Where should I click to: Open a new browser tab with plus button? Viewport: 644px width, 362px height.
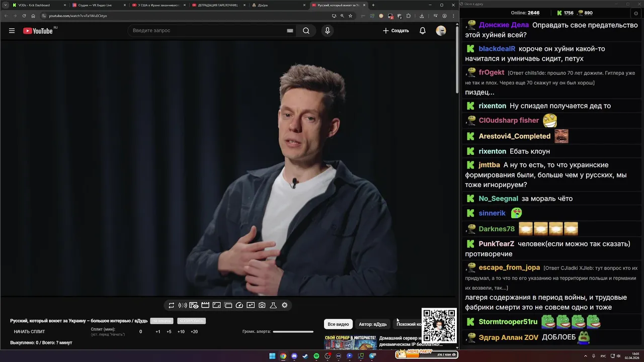tap(373, 5)
